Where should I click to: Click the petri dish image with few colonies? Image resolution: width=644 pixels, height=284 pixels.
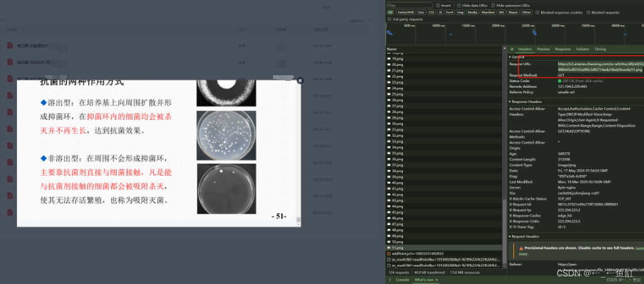coord(227,188)
